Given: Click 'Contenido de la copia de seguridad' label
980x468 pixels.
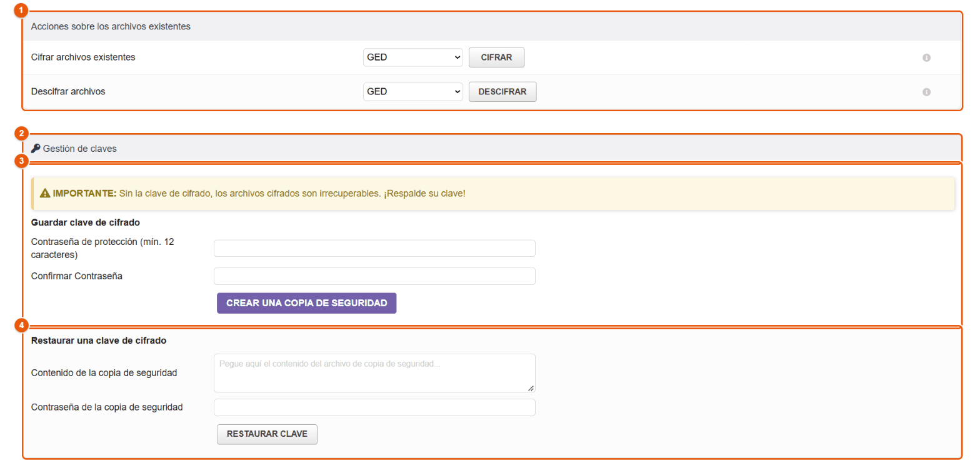Looking at the screenshot, I should pos(104,373).
